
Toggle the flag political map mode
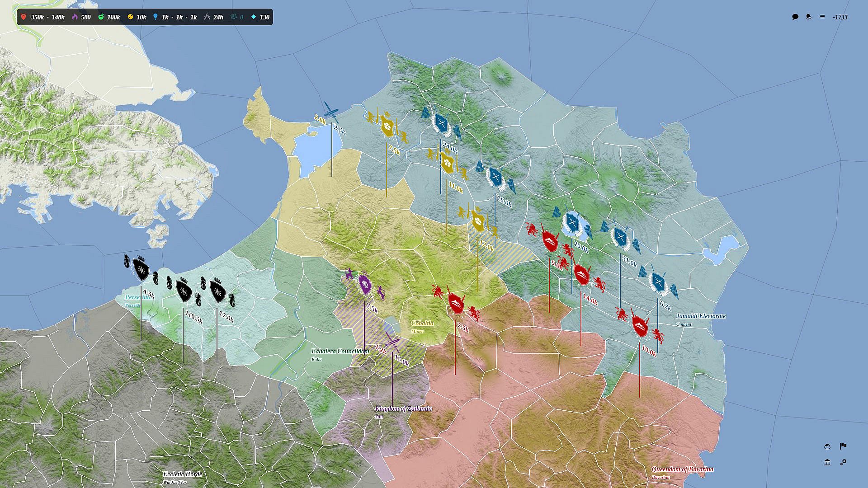click(843, 446)
